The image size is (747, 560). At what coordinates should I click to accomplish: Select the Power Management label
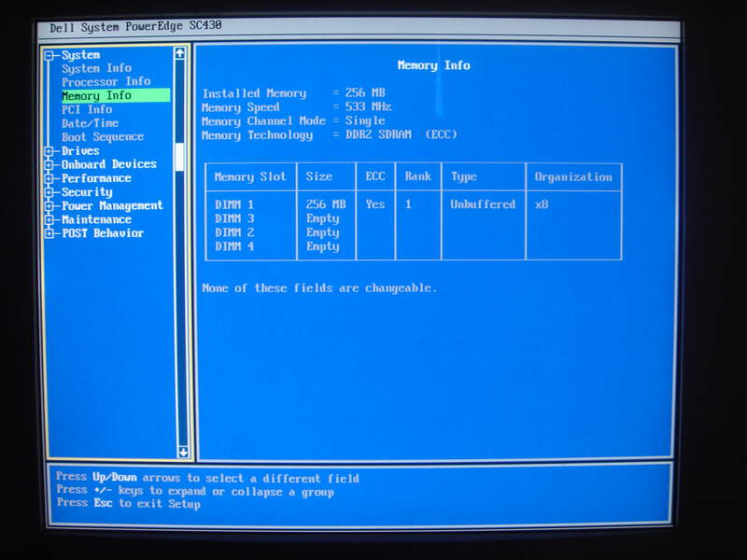coord(112,205)
